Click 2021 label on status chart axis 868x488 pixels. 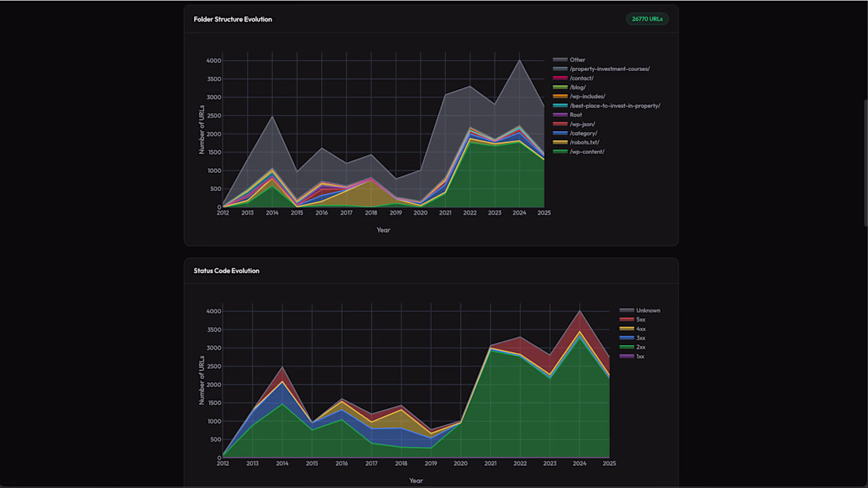[x=491, y=464]
